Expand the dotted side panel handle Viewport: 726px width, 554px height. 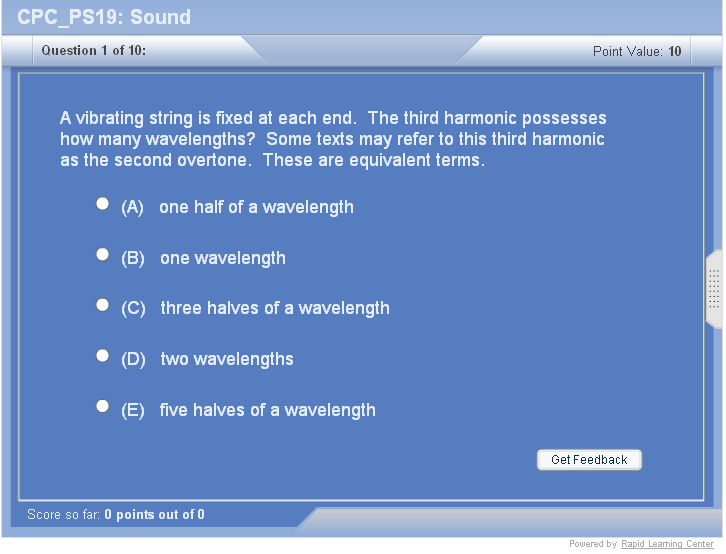(x=714, y=289)
